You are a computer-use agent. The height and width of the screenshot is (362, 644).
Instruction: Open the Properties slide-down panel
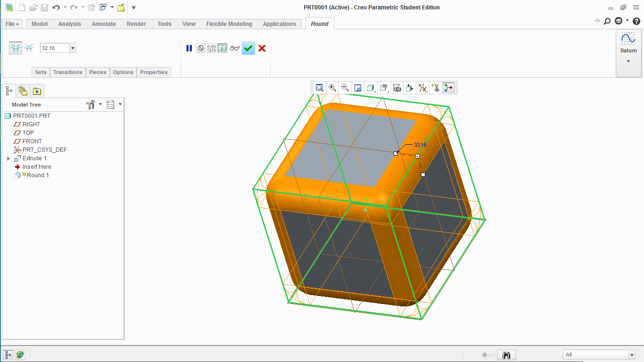pos(154,72)
